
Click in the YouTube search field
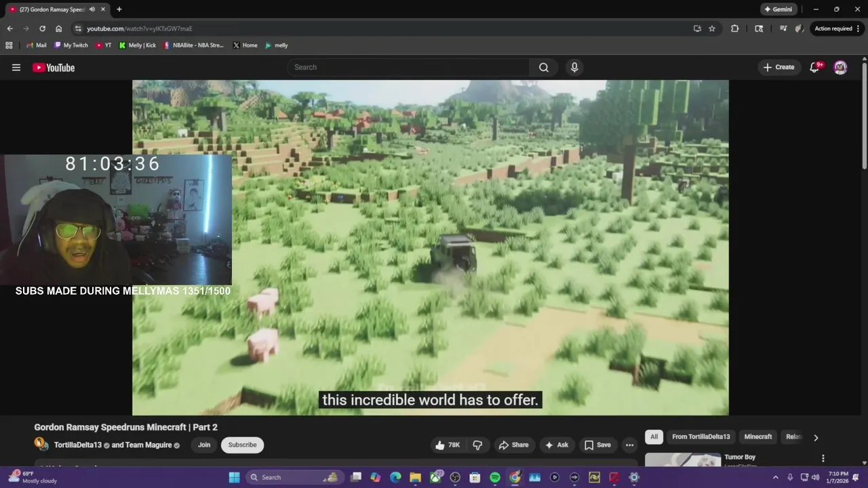click(x=409, y=67)
